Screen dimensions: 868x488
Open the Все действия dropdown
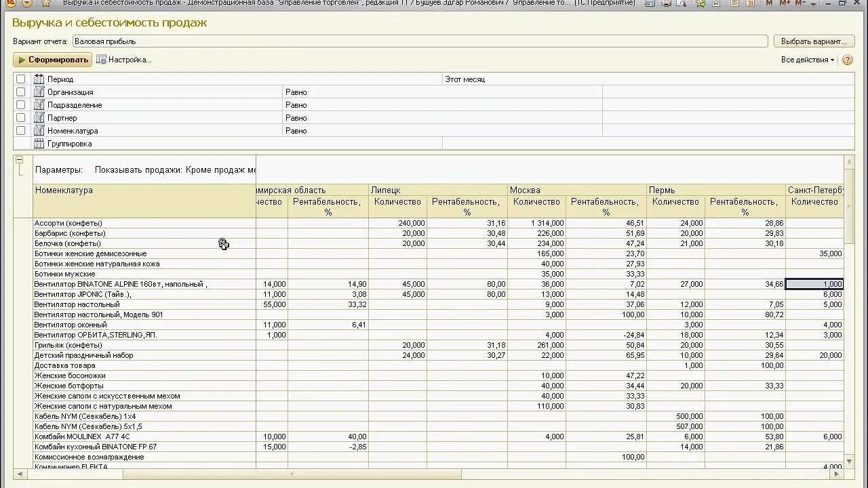click(x=808, y=60)
